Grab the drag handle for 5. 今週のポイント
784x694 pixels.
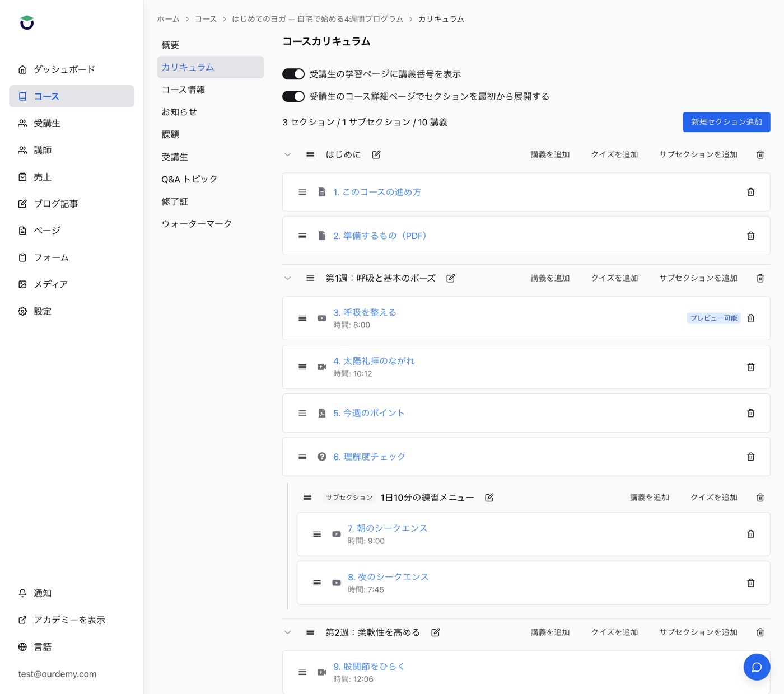(302, 413)
